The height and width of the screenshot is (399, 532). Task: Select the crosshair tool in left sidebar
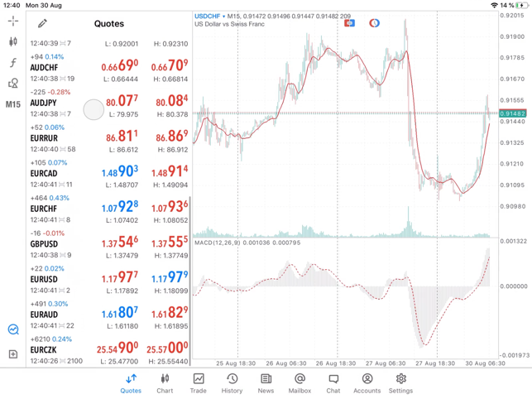pos(13,21)
